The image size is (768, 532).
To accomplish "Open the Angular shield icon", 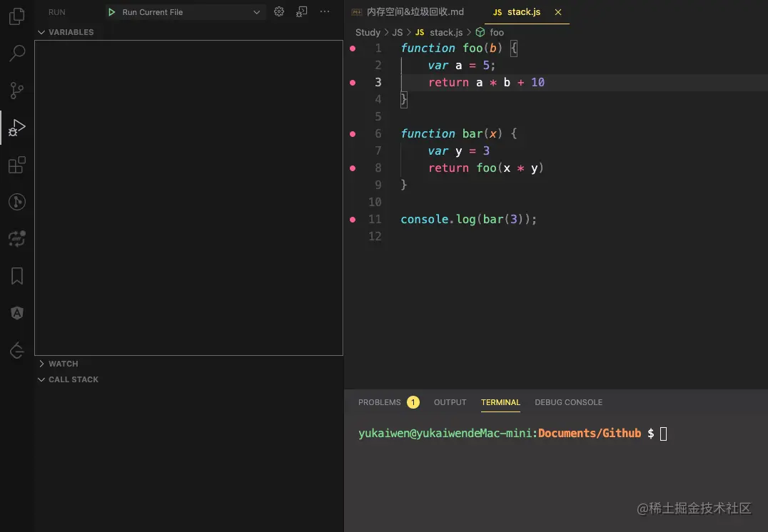I will pos(16,313).
